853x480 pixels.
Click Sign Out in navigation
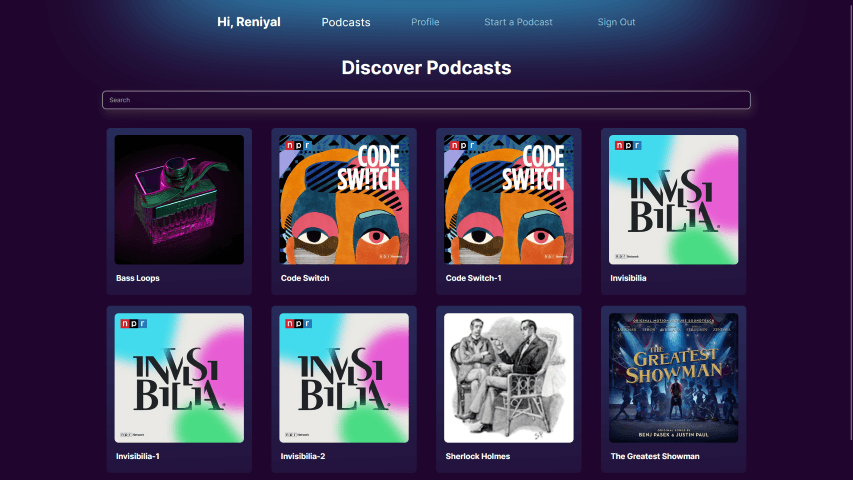tap(616, 22)
